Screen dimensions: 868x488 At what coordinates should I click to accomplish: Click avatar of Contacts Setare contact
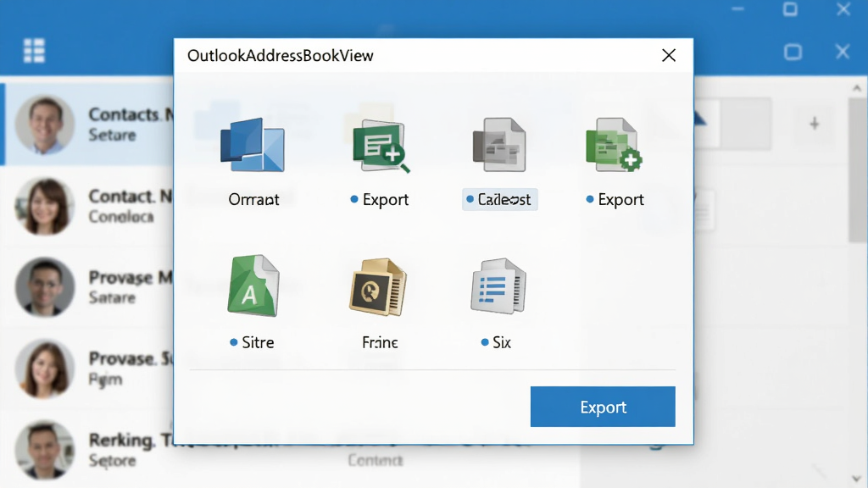tap(45, 125)
